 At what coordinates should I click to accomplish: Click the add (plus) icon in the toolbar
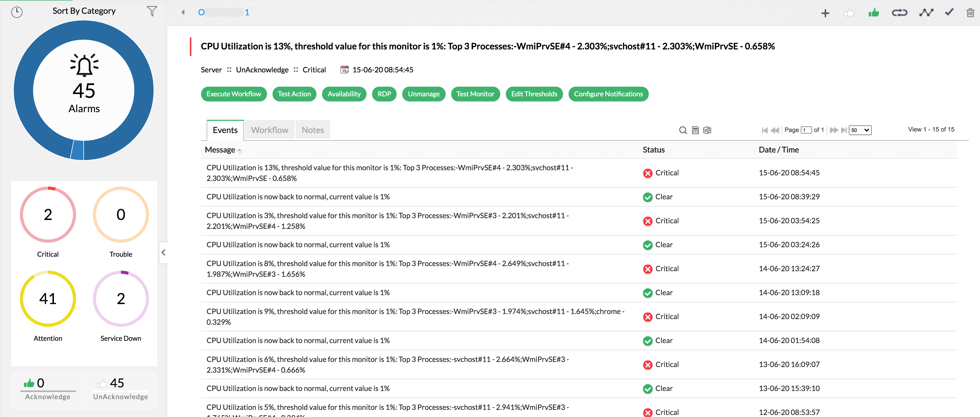click(x=825, y=12)
